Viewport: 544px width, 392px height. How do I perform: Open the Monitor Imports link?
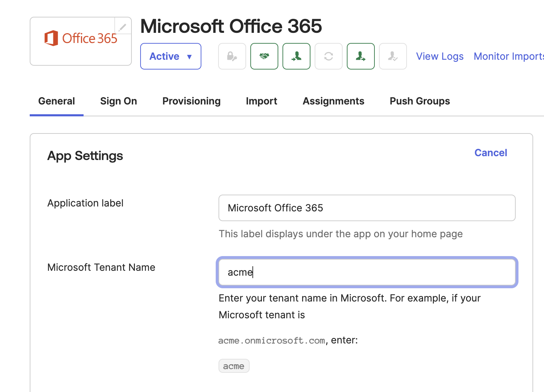pos(509,56)
